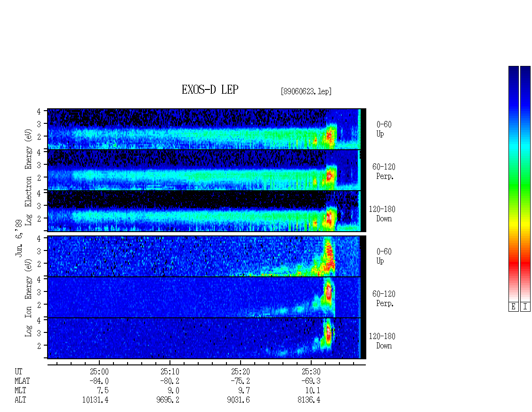Select the 60-120 Perp. label beside ion panel
This screenshot has height=412, width=532.
coord(384,299)
